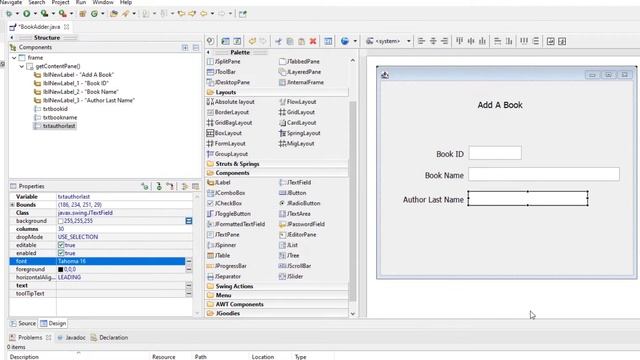Open the Declaration view tab

point(109,338)
